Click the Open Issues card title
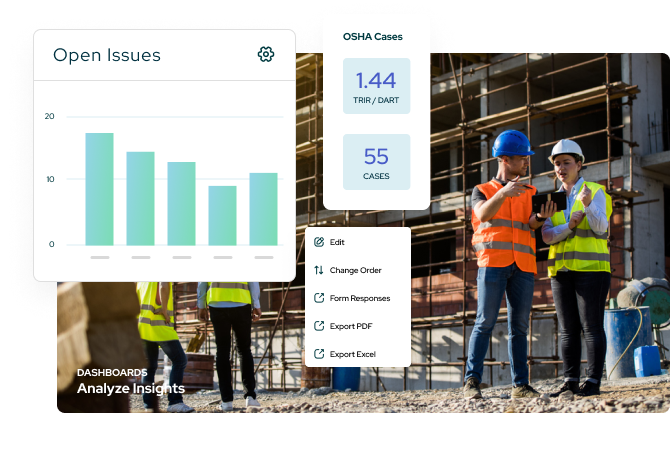This screenshot has height=460, width=670. 106,55
